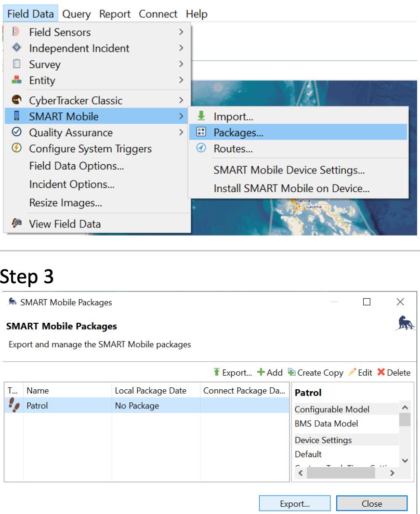Click the SMART panther logo in the dialog header

click(405, 323)
